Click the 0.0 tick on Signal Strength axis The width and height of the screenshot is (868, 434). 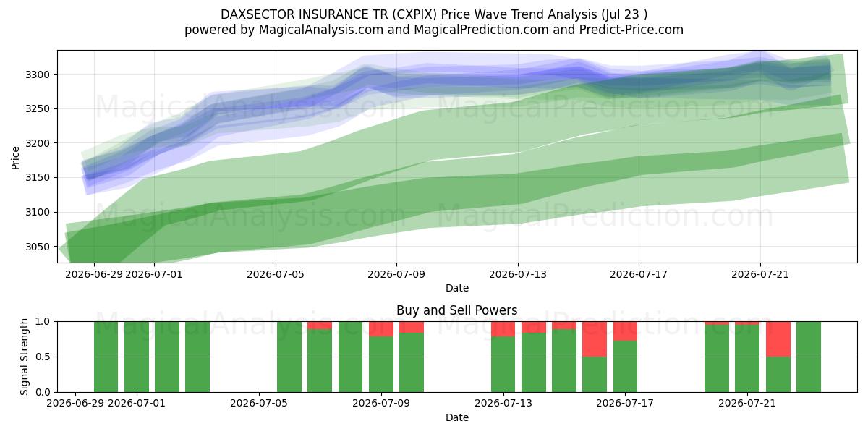pyautogui.click(x=43, y=392)
